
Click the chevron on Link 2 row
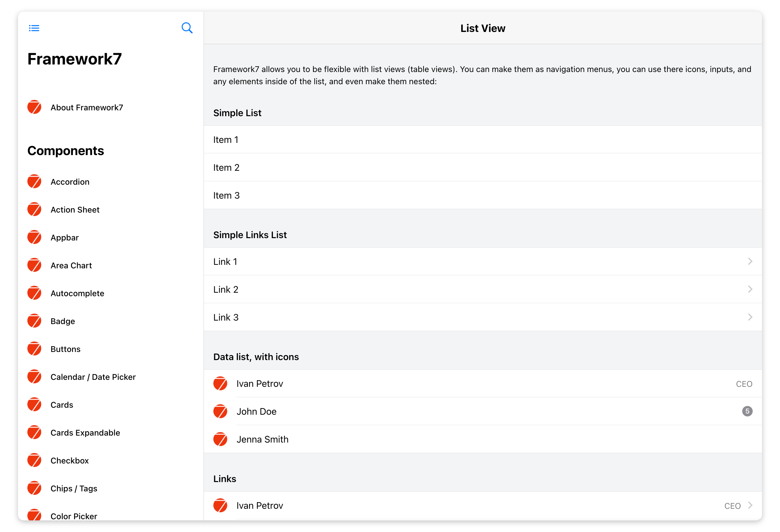pos(750,289)
